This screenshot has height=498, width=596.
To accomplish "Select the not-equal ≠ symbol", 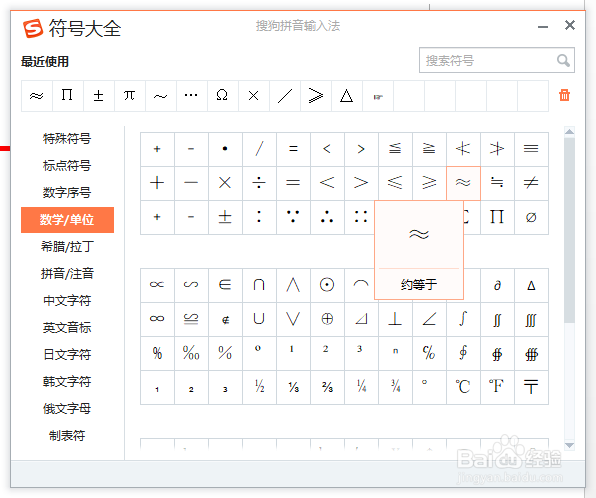I will pyautogui.click(x=531, y=183).
